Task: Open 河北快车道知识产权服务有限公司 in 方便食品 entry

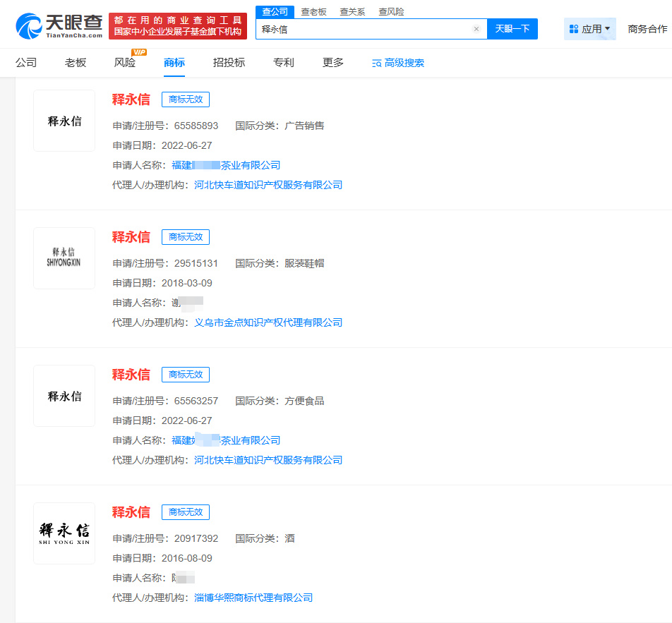Action: pyautogui.click(x=268, y=460)
